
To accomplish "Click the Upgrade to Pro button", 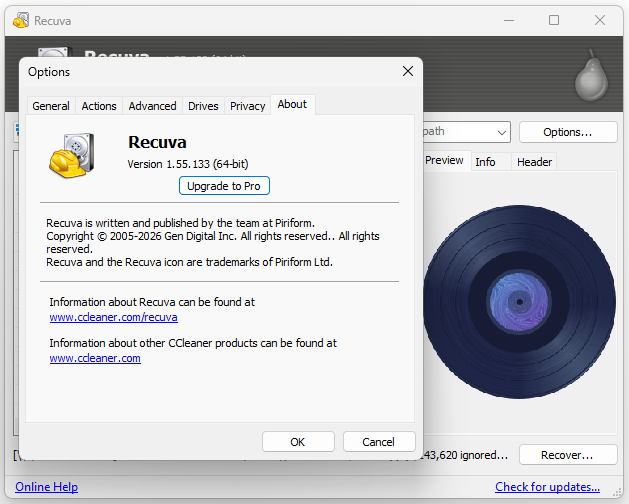I will pyautogui.click(x=224, y=186).
